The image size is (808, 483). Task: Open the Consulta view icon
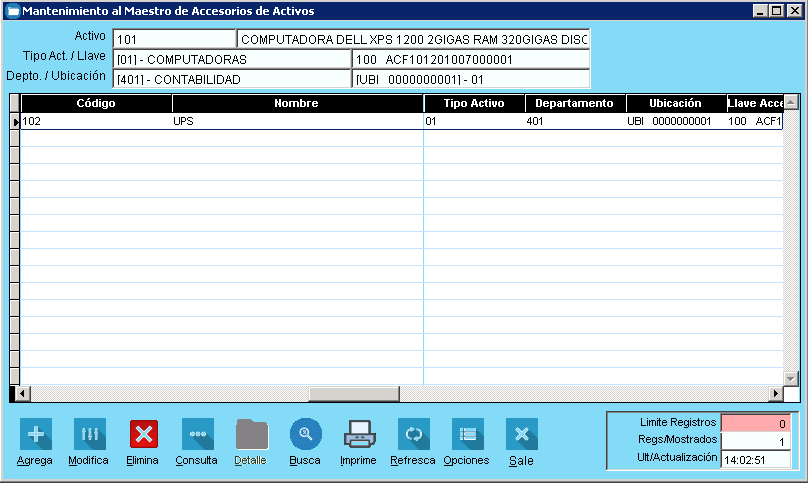[x=197, y=434]
